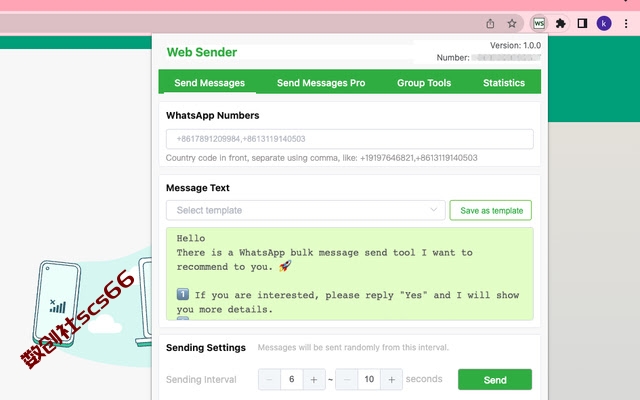
Task: Switch to the Group Tools tab
Action: click(x=424, y=83)
